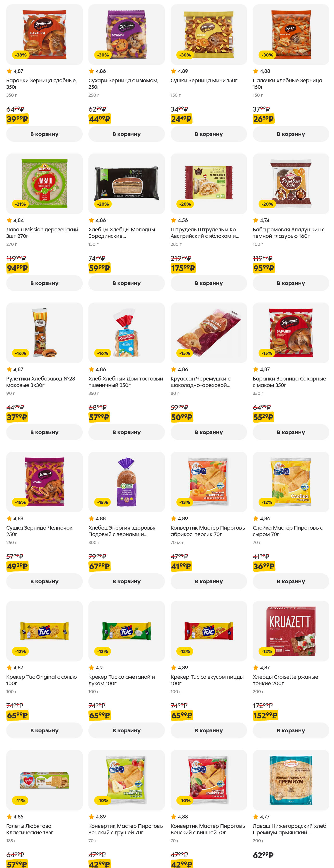Open Хлебцы Croisette ржаные product image

[291, 631]
